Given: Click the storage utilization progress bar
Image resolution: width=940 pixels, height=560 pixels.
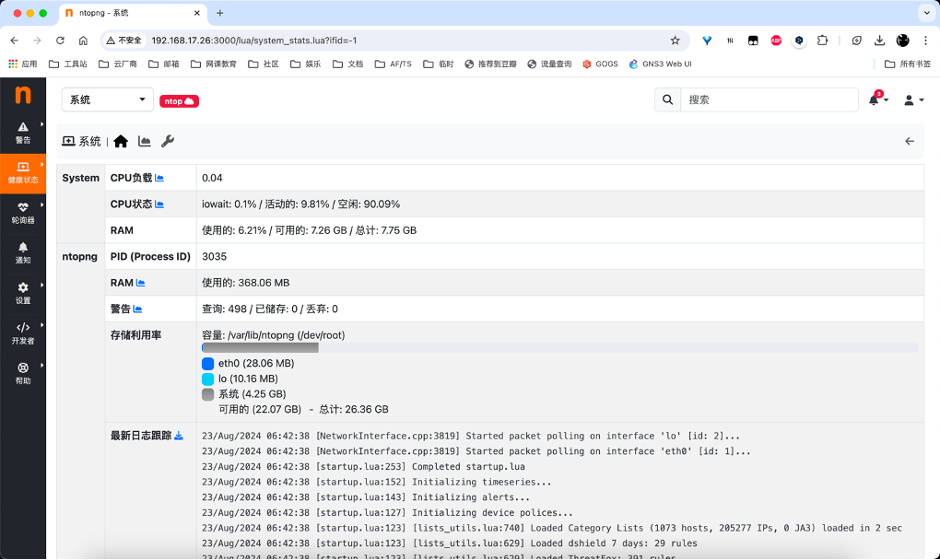Looking at the screenshot, I should pos(560,348).
